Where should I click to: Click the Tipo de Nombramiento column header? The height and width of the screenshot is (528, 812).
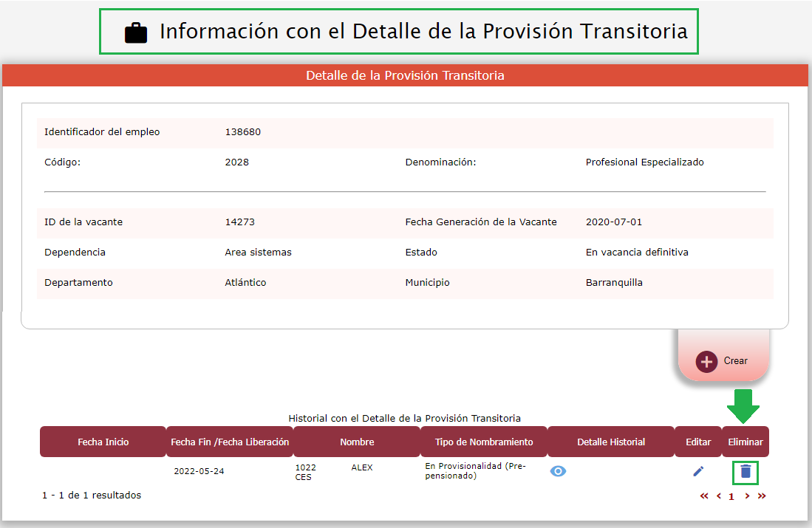click(484, 442)
